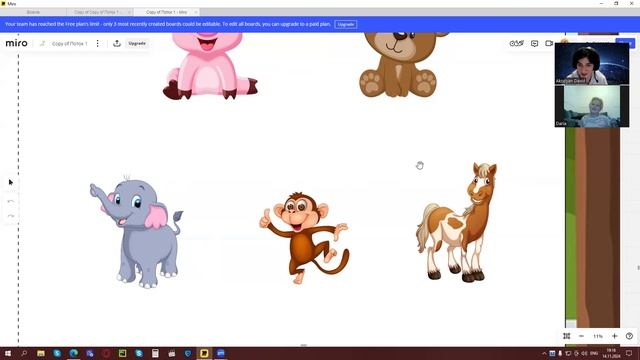Open the taskbar clock and date
This screenshot has width=640, height=360.
coord(611,353)
